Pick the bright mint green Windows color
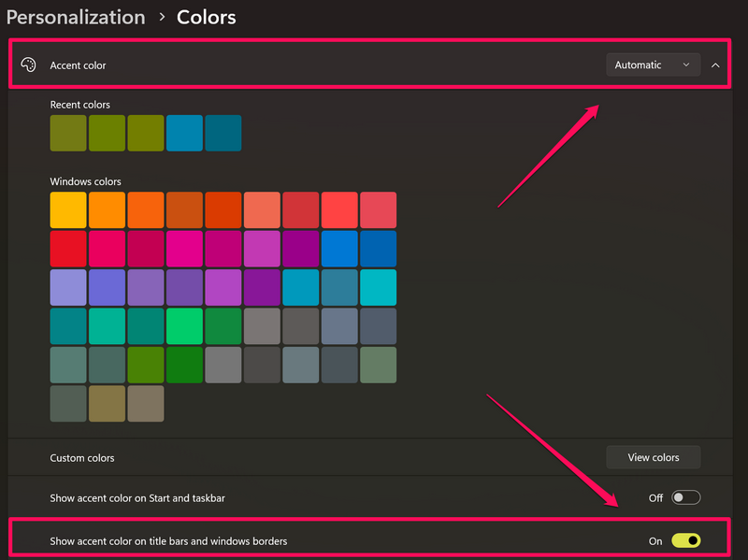This screenshot has height=560, width=748. (x=184, y=326)
